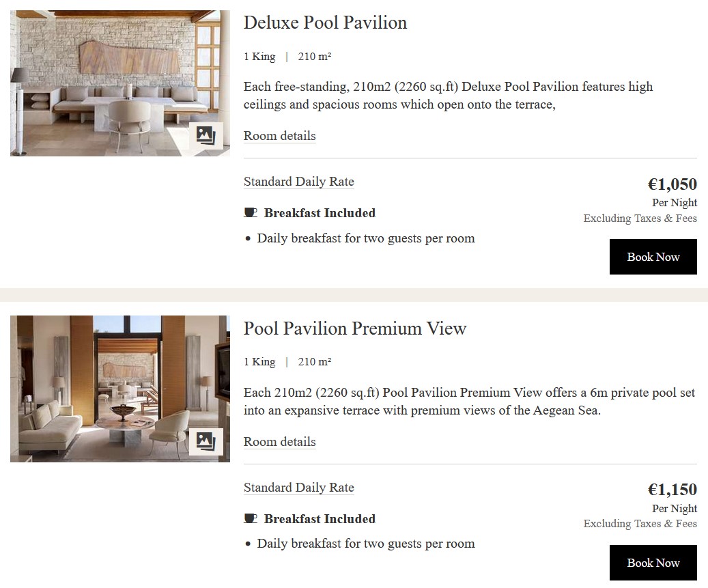Viewport: 708px width, 588px height.
Task: Select the Pool Pavilion Premium View heading
Action: tap(354, 328)
